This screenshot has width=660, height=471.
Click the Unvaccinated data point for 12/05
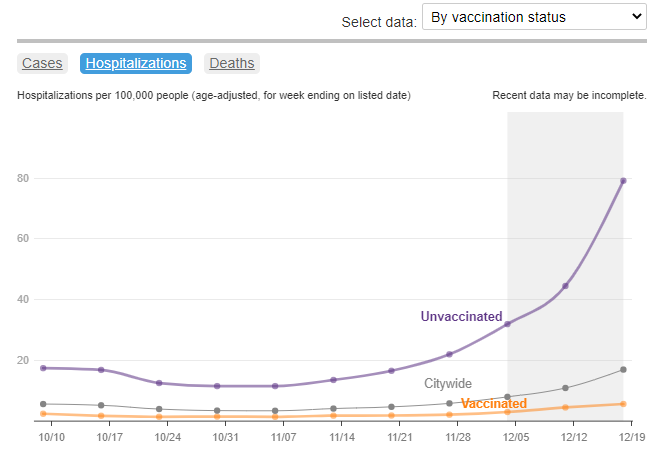click(x=508, y=324)
